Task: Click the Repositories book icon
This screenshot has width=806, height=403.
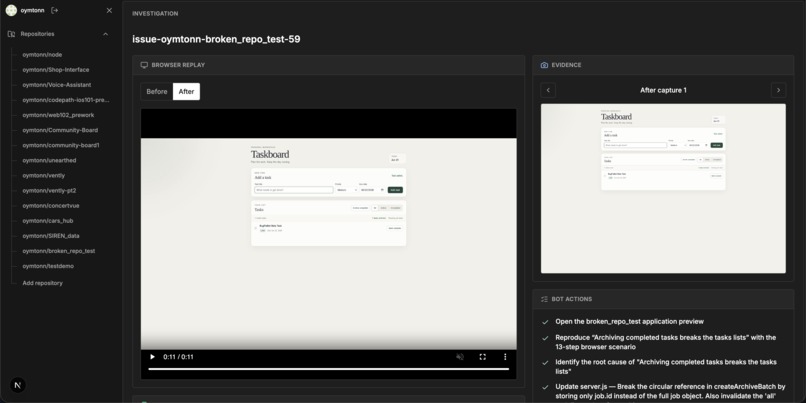Action: (x=11, y=34)
